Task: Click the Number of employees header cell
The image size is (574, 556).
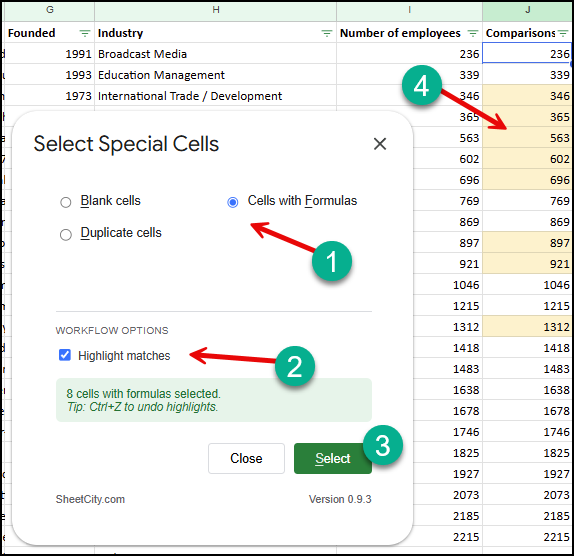Action: (x=409, y=33)
